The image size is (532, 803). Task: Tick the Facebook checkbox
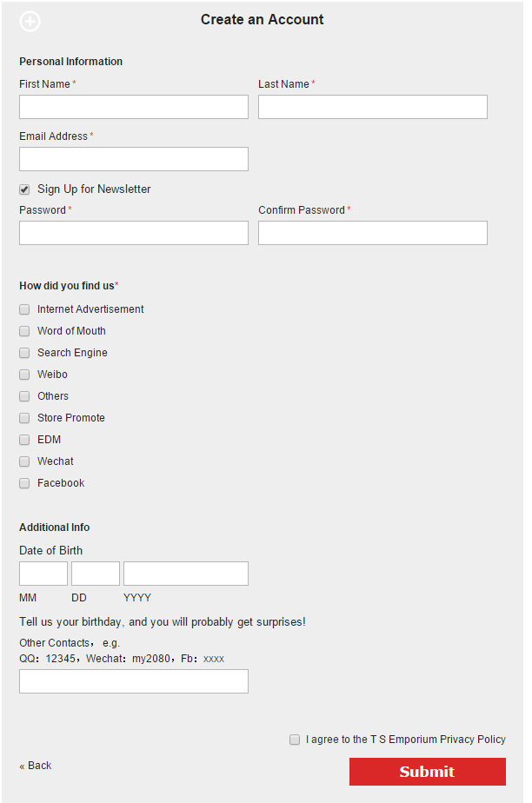tap(24, 483)
